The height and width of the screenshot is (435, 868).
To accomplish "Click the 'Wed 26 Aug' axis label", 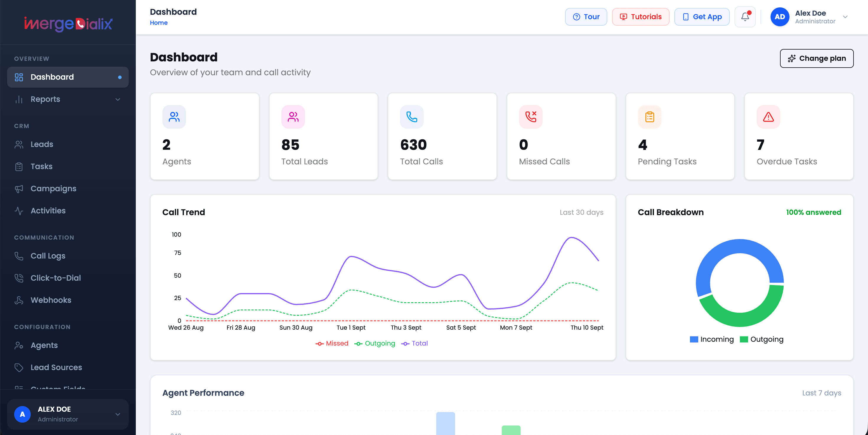I will coord(186,328).
